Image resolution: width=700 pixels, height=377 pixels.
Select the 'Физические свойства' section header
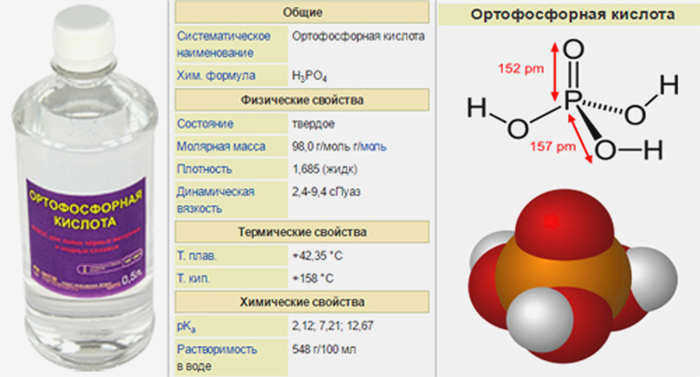(302, 100)
